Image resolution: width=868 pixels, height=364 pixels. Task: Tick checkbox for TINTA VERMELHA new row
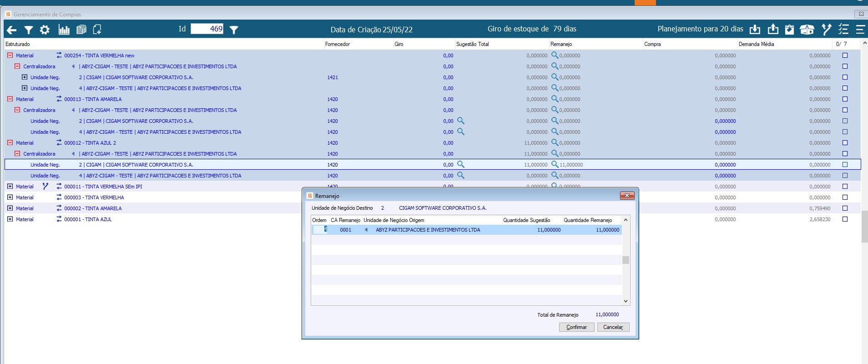[845, 56]
